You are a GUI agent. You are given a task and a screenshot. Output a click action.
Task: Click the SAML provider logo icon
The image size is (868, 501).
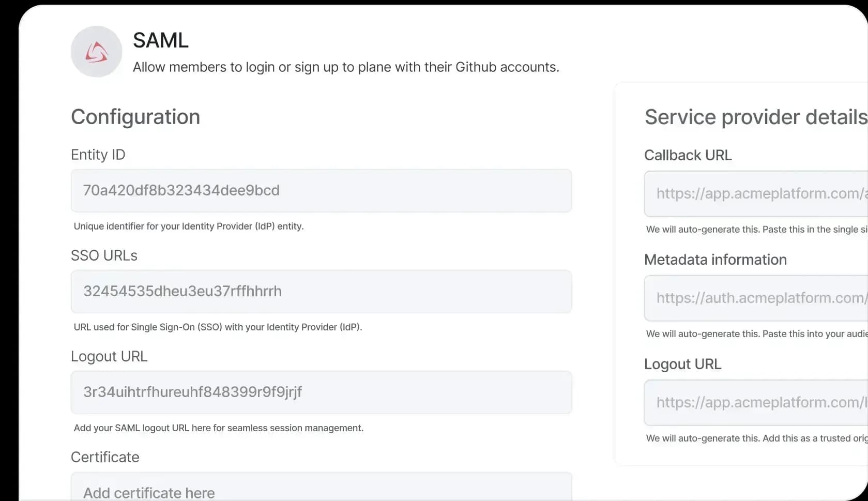coord(96,51)
